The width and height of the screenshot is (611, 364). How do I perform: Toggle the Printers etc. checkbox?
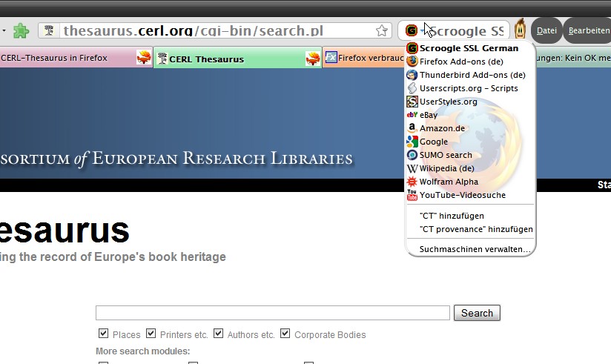coord(151,334)
